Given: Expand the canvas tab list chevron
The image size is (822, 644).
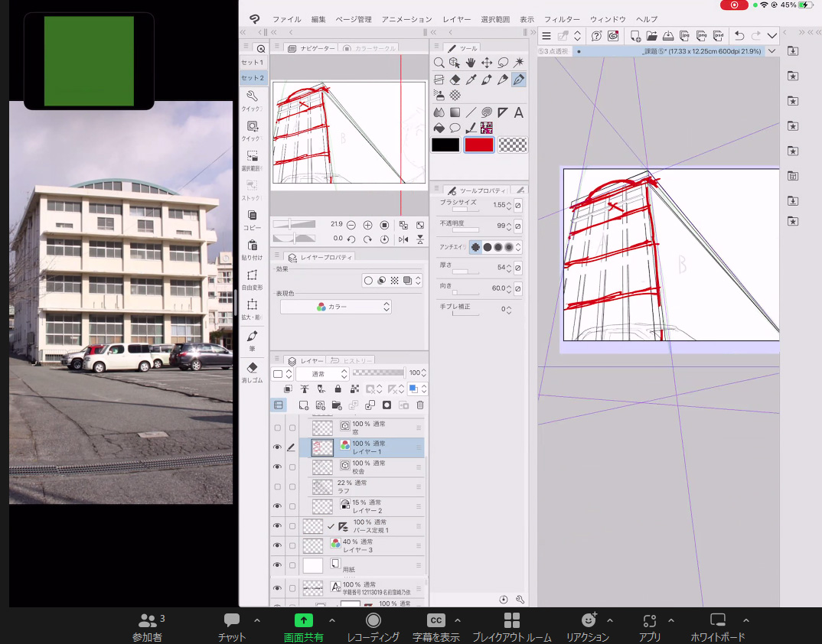Looking at the screenshot, I should coord(771,51).
